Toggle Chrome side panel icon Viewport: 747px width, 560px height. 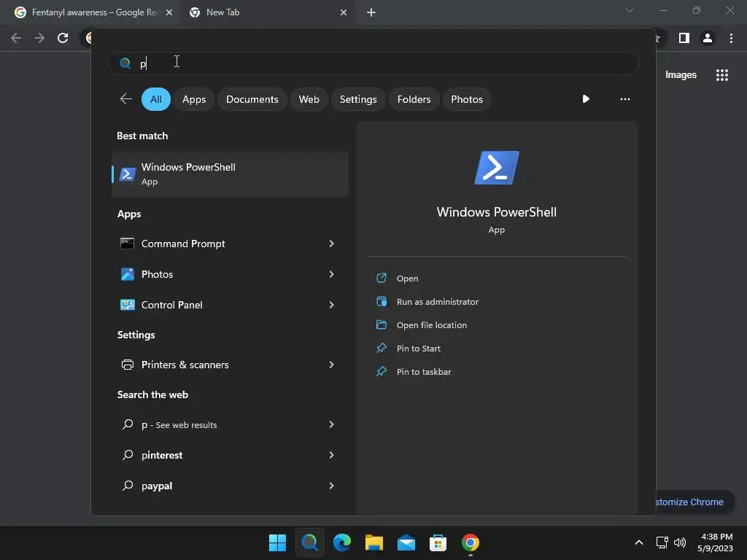[684, 38]
